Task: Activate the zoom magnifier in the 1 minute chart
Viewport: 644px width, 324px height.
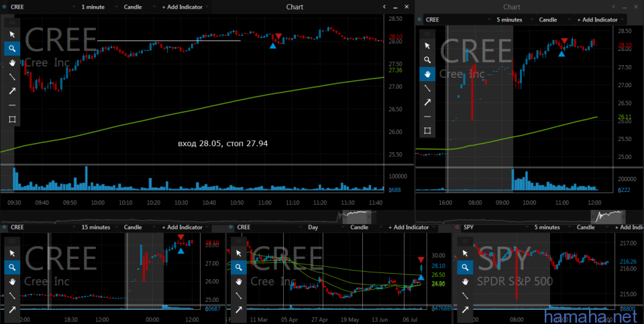Action: pos(12,48)
